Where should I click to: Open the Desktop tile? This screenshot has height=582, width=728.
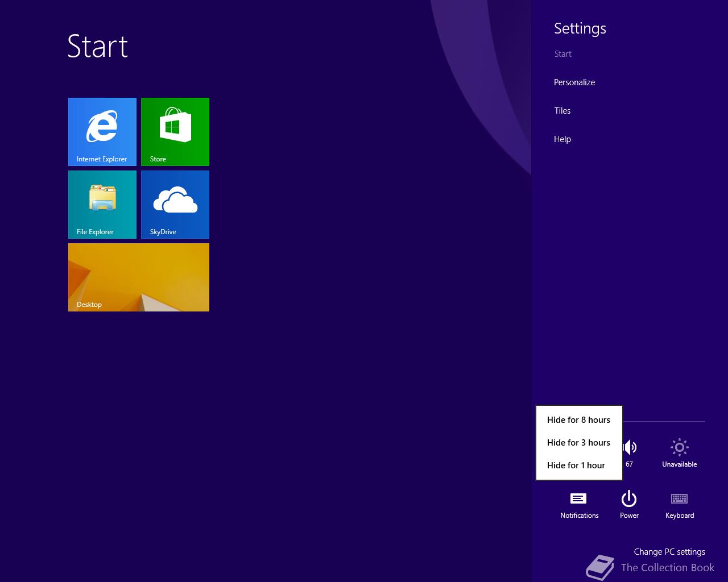tap(139, 277)
